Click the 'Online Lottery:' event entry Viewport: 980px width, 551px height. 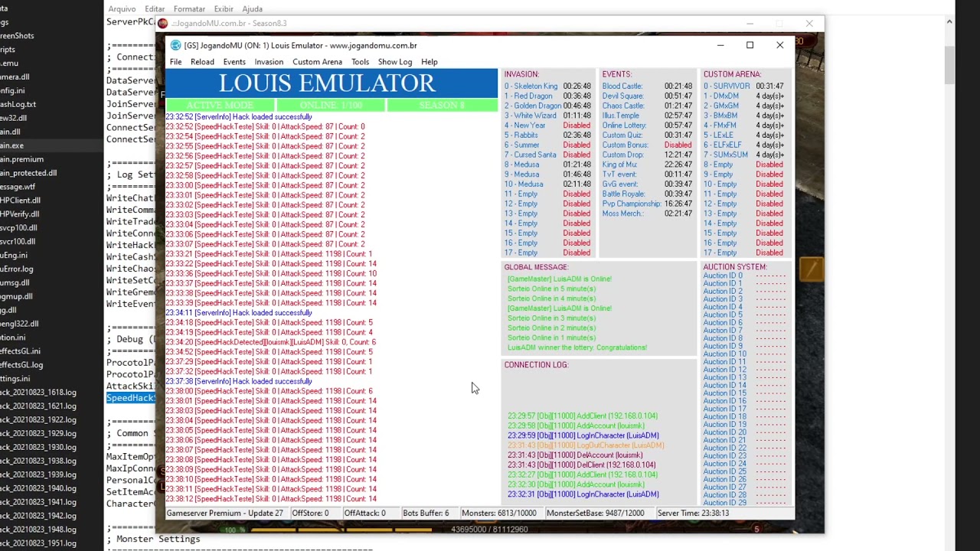click(647, 126)
